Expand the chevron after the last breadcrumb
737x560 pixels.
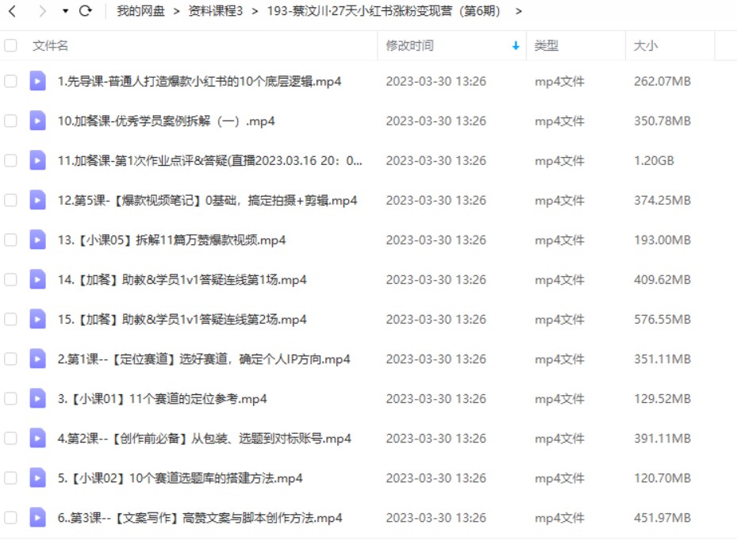pyautogui.click(x=518, y=11)
